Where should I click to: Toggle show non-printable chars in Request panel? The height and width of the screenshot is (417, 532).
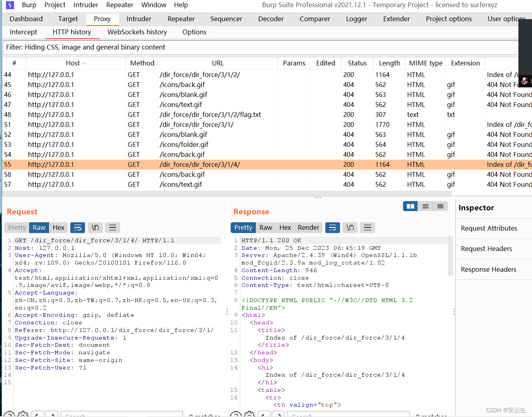click(95, 227)
